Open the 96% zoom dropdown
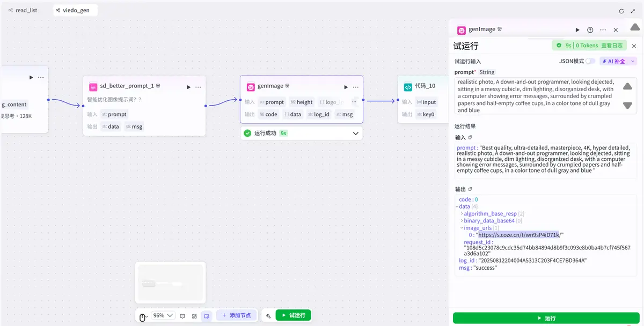Screen dimensions: 644x326 click(x=163, y=316)
